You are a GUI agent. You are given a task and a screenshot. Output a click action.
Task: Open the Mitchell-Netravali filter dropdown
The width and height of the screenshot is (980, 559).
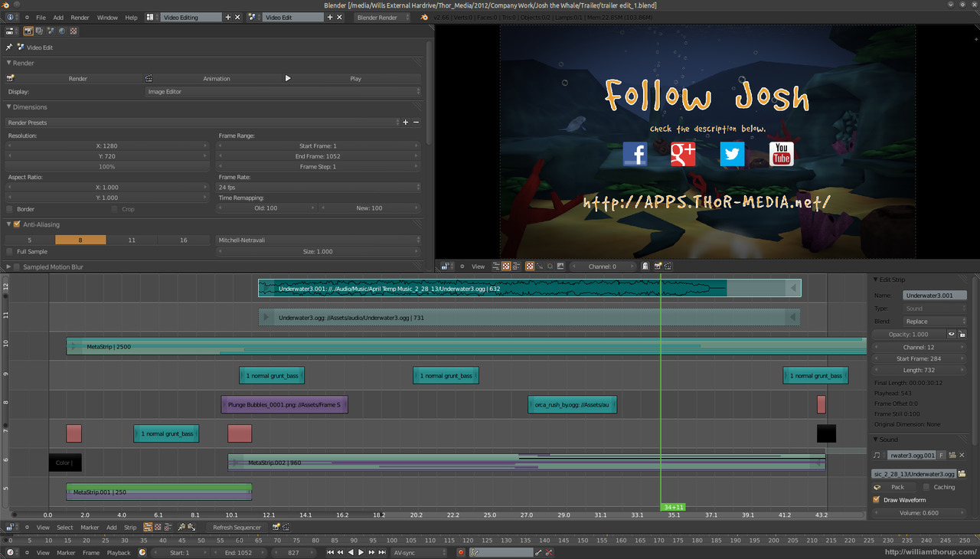tap(319, 240)
